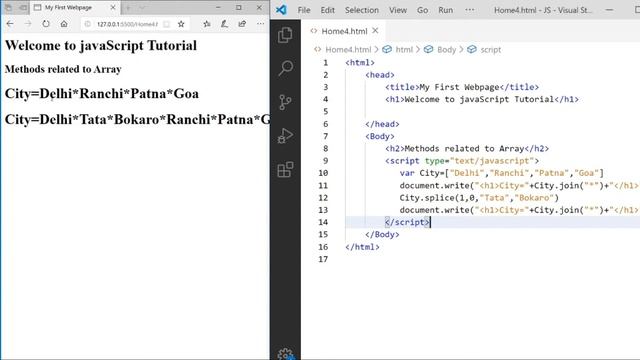Add this page to favorites with the star
Viewport: 640px width, 360px height.
pos(181,24)
